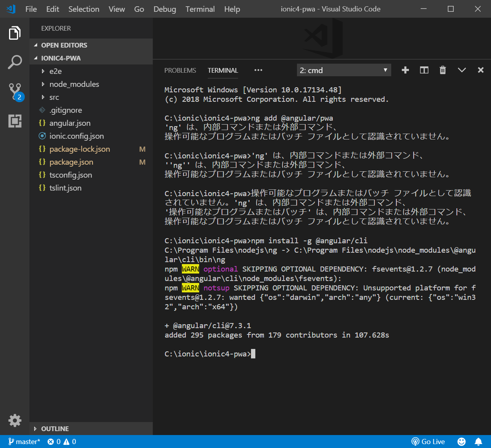The height and width of the screenshot is (448, 491).
Task: Open the Search view in activity bar
Action: point(15,62)
